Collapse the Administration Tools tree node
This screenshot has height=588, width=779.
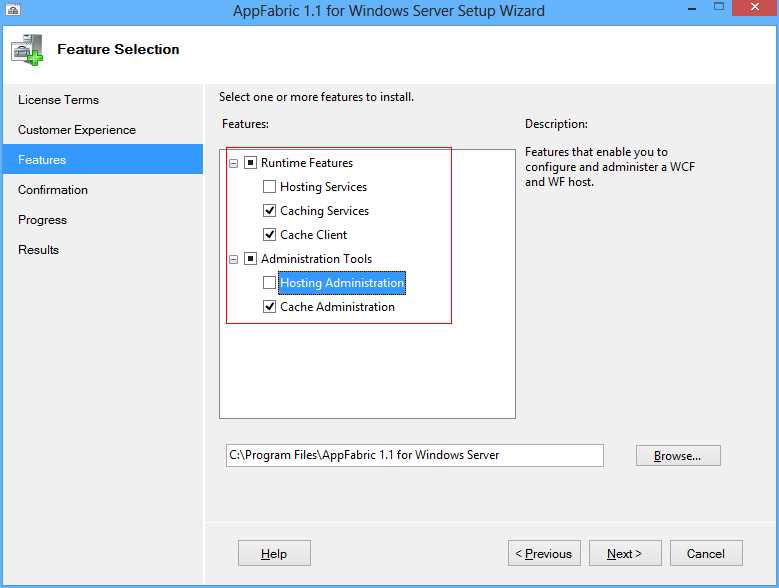point(234,259)
